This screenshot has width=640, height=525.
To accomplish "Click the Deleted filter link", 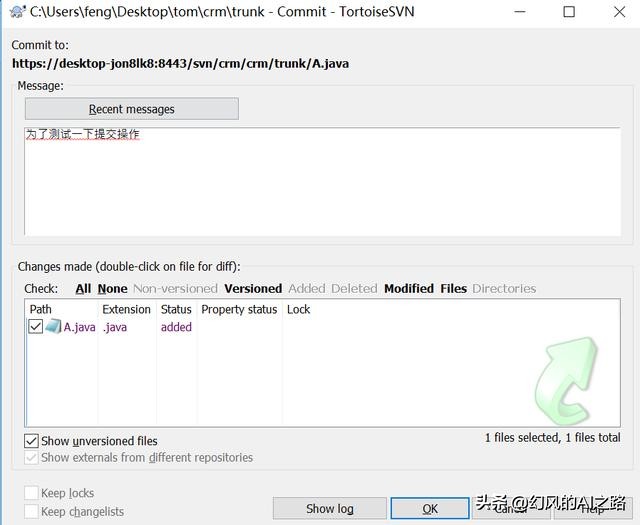I will 354,289.
